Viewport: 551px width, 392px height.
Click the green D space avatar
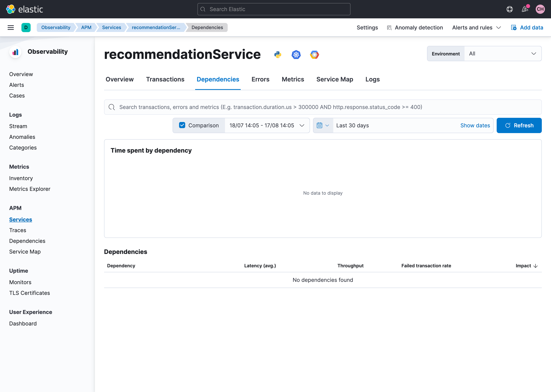point(26,28)
